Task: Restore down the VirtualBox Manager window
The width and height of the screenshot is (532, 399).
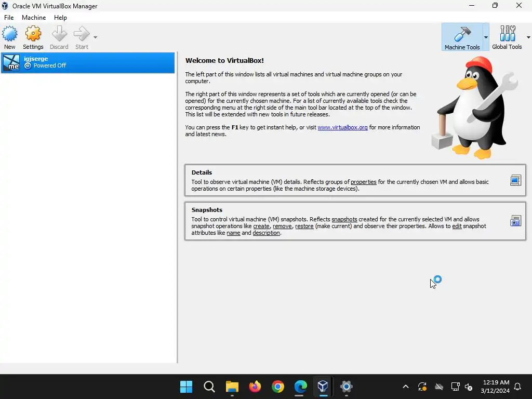Action: point(495,5)
